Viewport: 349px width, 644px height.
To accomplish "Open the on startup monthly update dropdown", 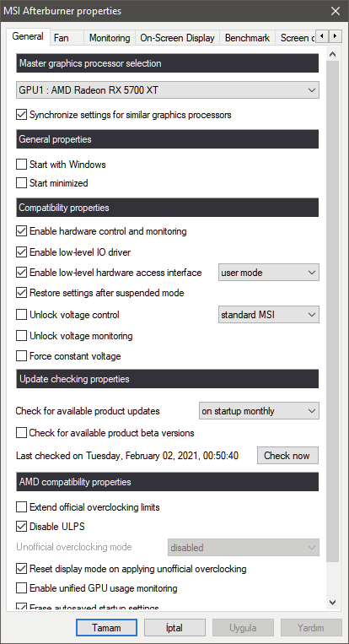I will [259, 411].
